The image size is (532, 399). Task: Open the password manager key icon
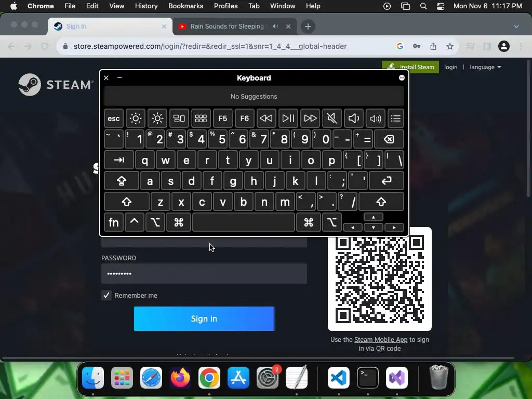(417, 46)
